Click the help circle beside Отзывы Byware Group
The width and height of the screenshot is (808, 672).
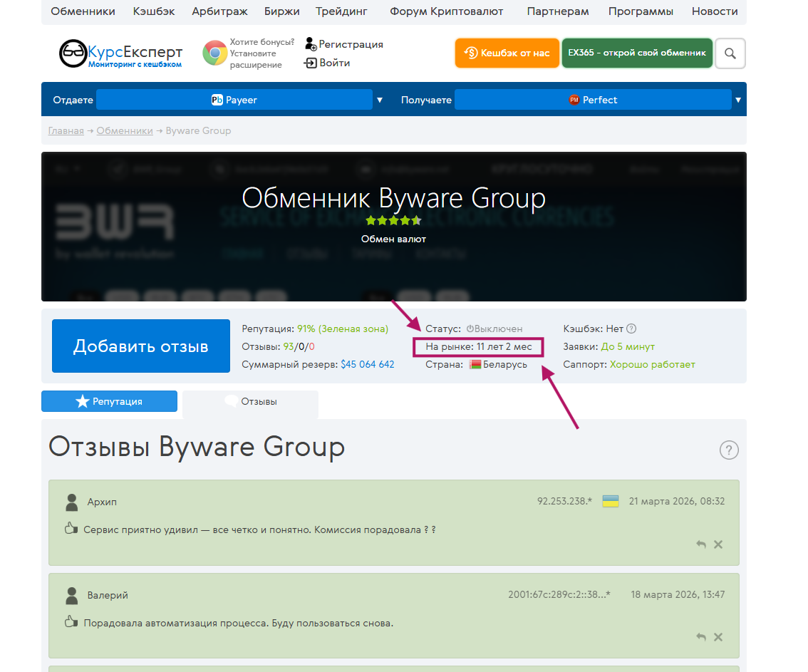[729, 450]
